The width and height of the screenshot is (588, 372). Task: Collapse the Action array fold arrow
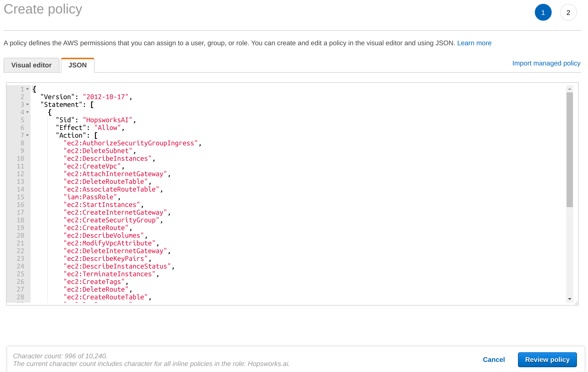coord(28,135)
